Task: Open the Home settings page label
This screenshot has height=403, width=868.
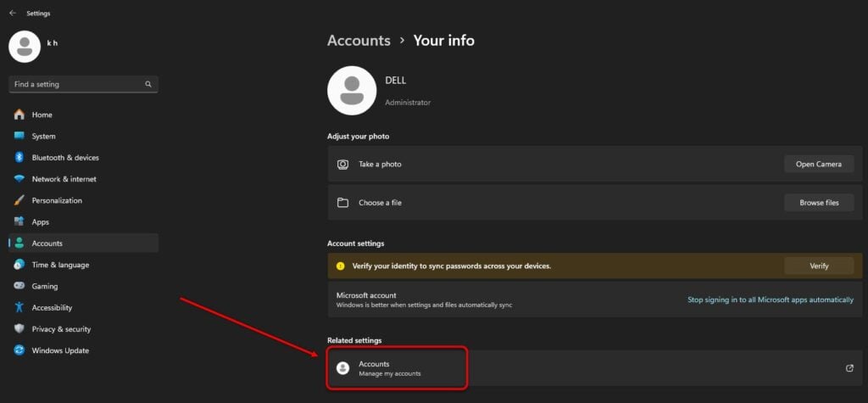Action: [x=42, y=115]
